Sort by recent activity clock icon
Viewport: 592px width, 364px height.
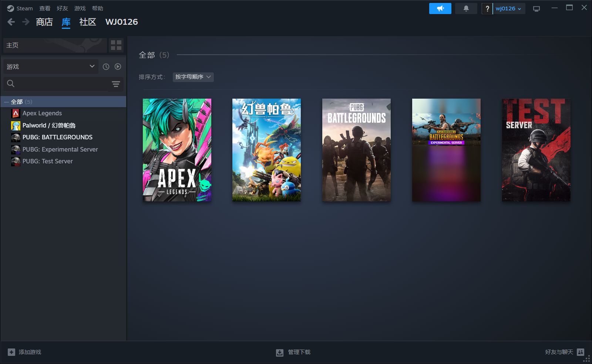click(106, 67)
